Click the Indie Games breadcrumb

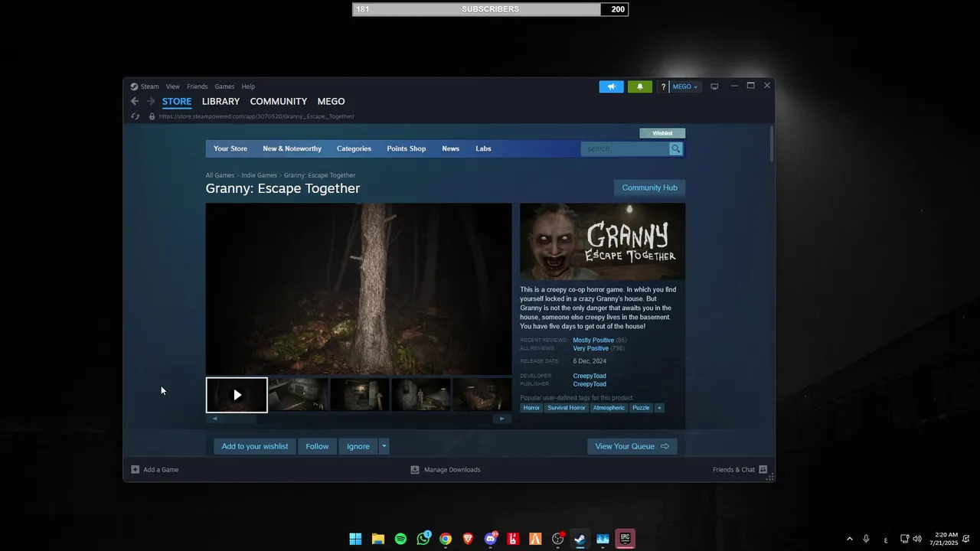pyautogui.click(x=259, y=175)
